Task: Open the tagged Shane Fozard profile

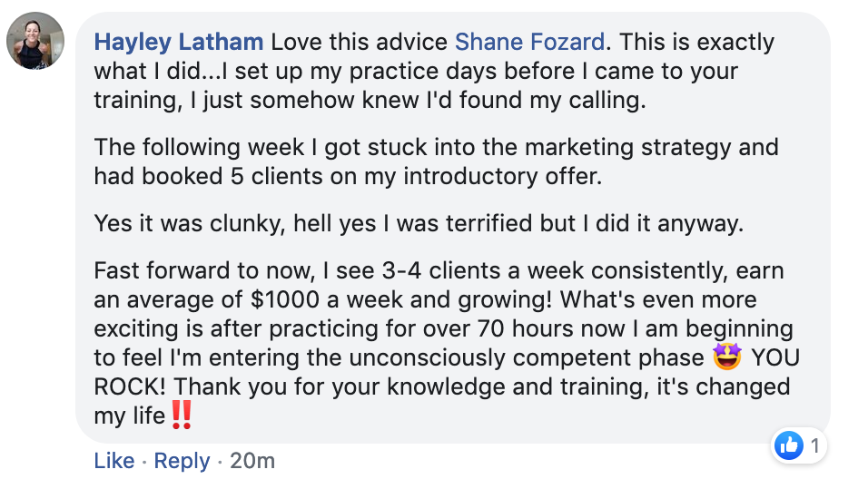Action: coord(529,42)
